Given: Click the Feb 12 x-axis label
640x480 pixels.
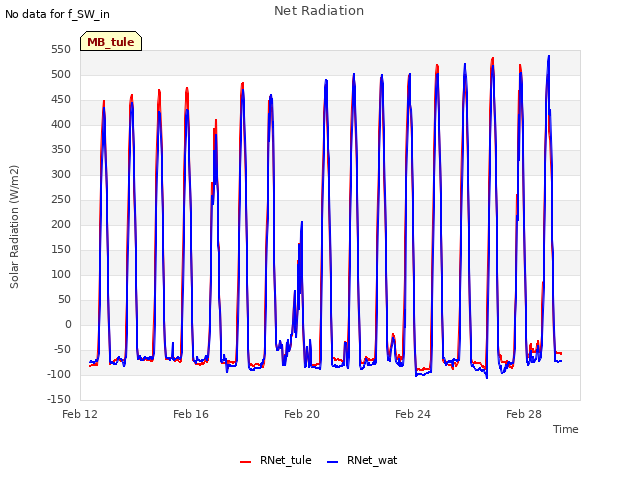Looking at the screenshot, I should click(x=80, y=414).
